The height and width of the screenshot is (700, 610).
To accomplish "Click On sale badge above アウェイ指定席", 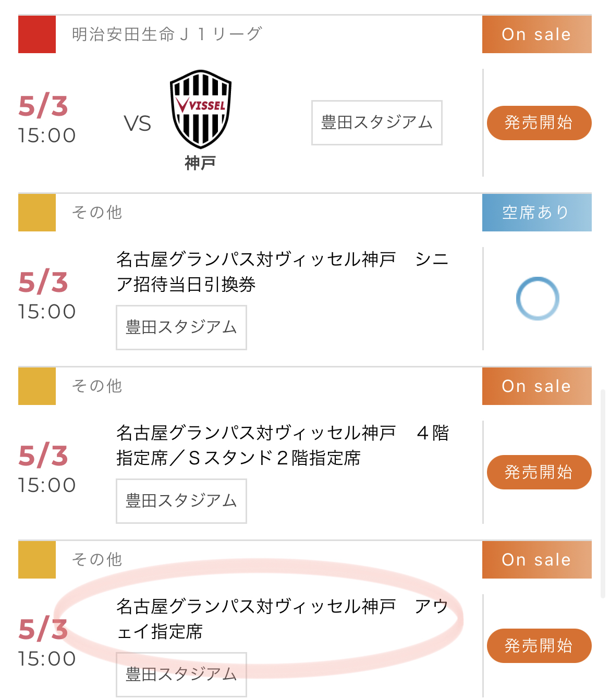I will (x=536, y=560).
